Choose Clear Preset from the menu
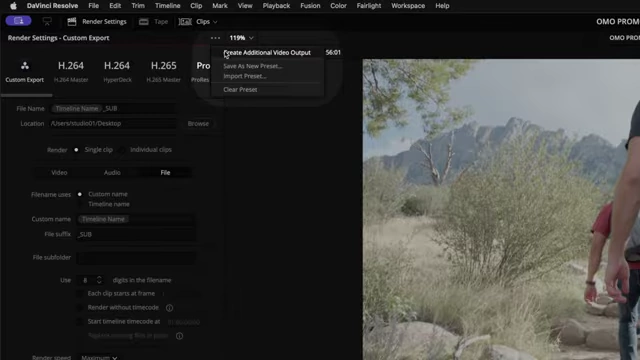 pos(240,90)
